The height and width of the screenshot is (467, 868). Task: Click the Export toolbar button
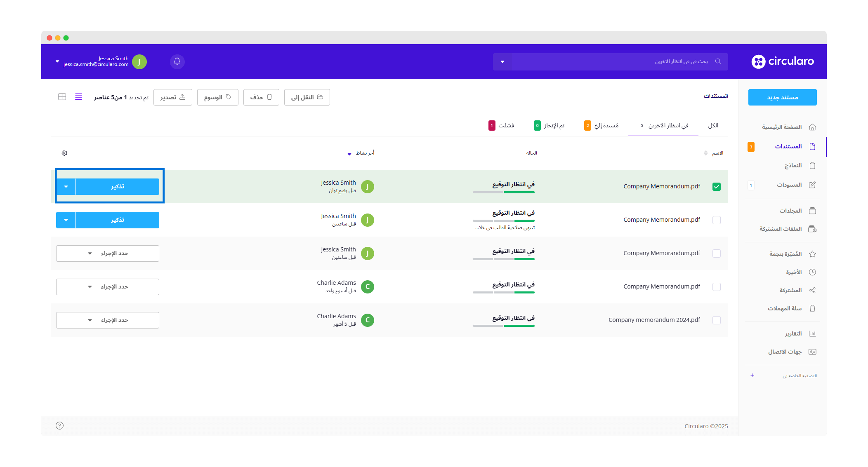click(x=173, y=97)
